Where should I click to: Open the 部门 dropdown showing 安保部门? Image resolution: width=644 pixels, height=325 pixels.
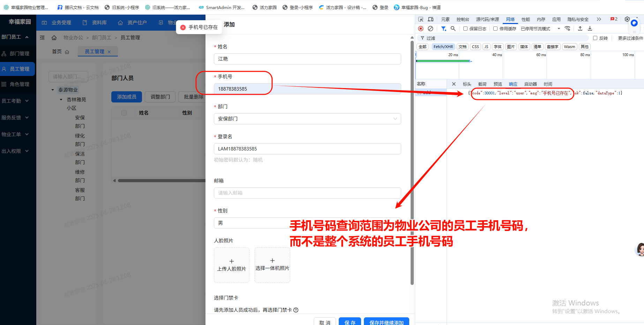click(x=307, y=119)
